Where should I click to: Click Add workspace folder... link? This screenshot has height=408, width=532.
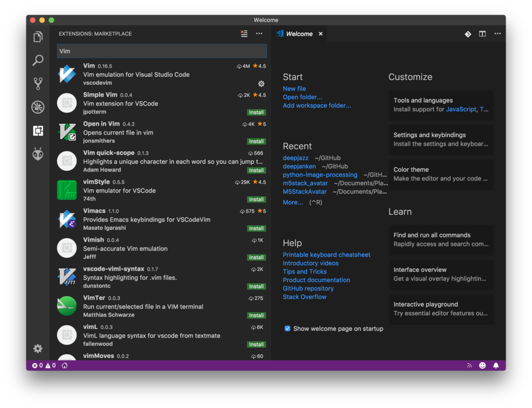click(317, 106)
